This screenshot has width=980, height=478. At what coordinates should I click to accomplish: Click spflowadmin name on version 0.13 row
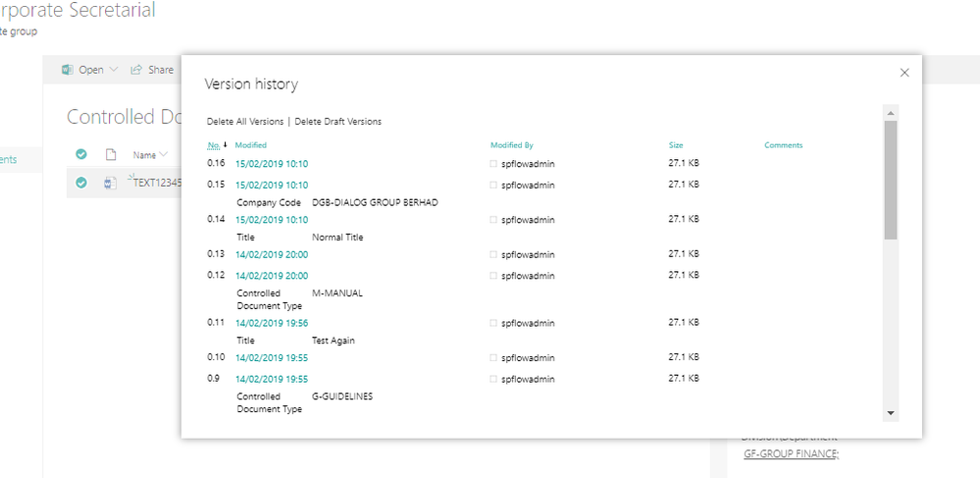pyautogui.click(x=528, y=254)
